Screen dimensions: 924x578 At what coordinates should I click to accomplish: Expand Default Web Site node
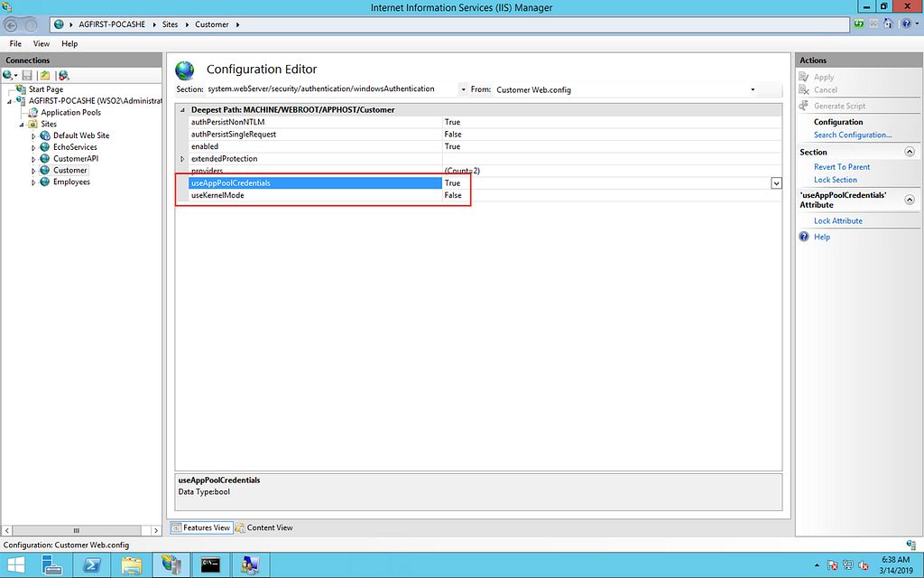(33, 136)
